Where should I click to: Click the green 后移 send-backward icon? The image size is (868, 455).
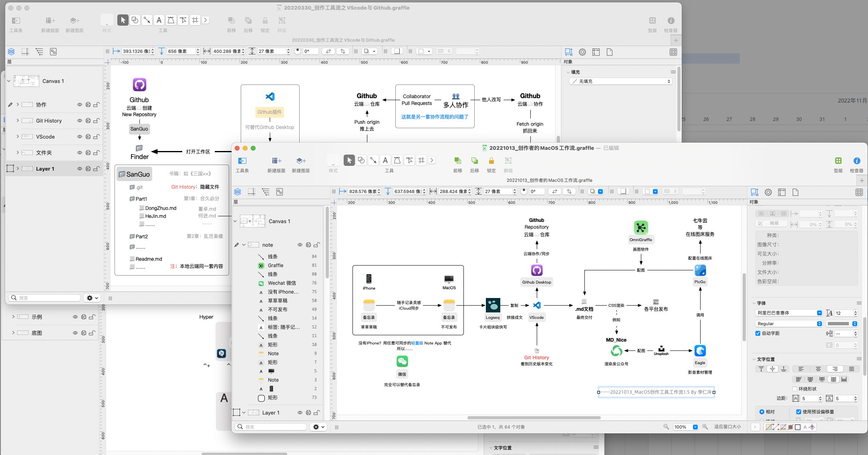pyautogui.click(x=475, y=161)
